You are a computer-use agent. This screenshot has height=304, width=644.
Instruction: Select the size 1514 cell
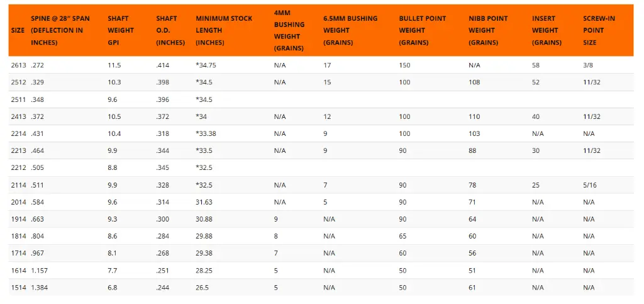(18, 288)
